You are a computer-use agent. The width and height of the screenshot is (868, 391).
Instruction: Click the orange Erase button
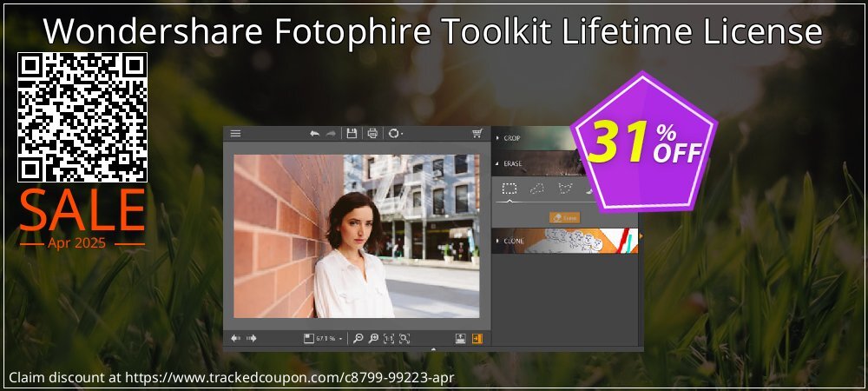(x=565, y=217)
